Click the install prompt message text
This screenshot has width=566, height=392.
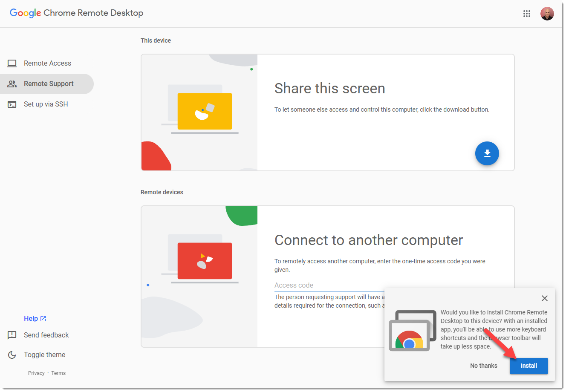pyautogui.click(x=494, y=329)
